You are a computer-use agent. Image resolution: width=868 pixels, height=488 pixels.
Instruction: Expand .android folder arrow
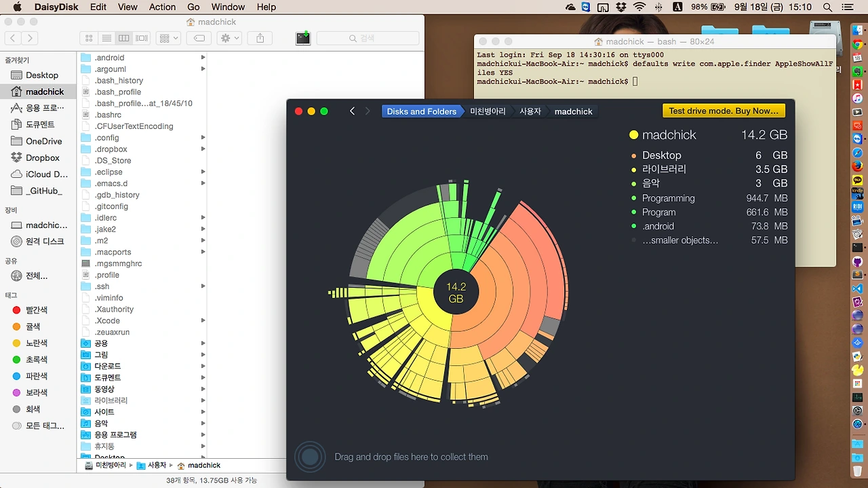click(x=203, y=58)
